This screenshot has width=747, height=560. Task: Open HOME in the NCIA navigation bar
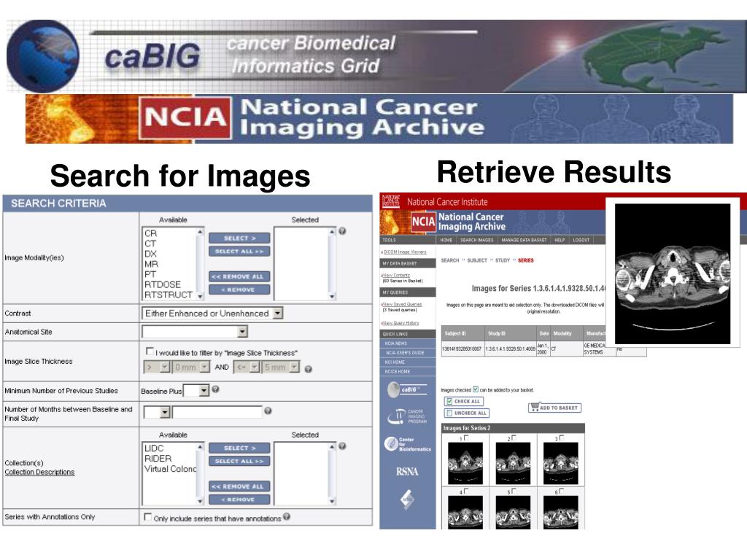[x=446, y=240]
